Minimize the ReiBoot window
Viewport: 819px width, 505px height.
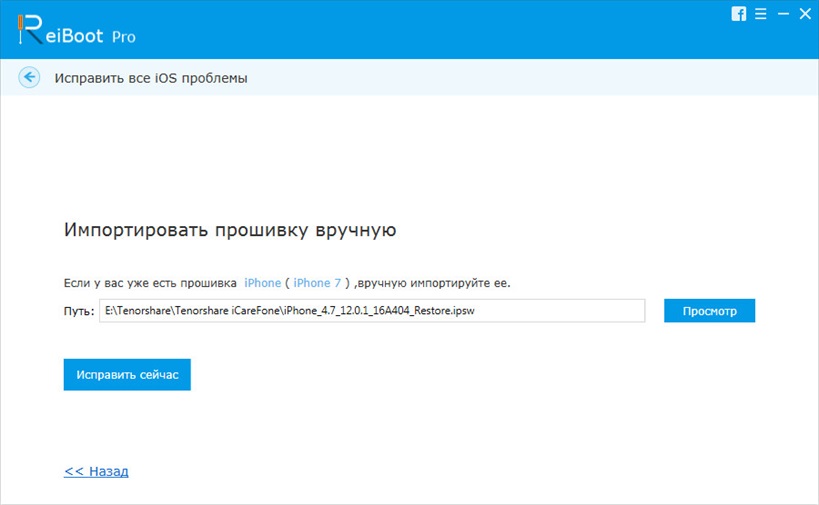coord(781,14)
